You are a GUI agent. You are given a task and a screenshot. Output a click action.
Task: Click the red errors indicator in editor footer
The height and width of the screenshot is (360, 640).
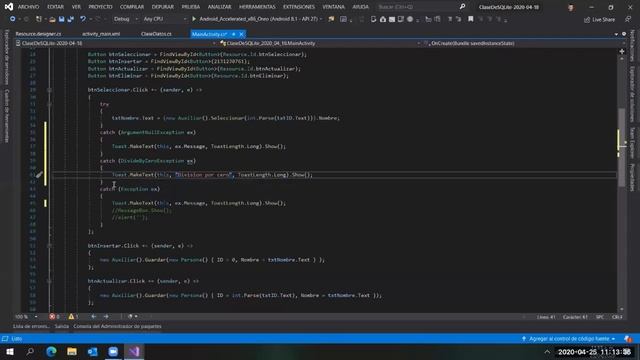pyautogui.click(x=54, y=317)
